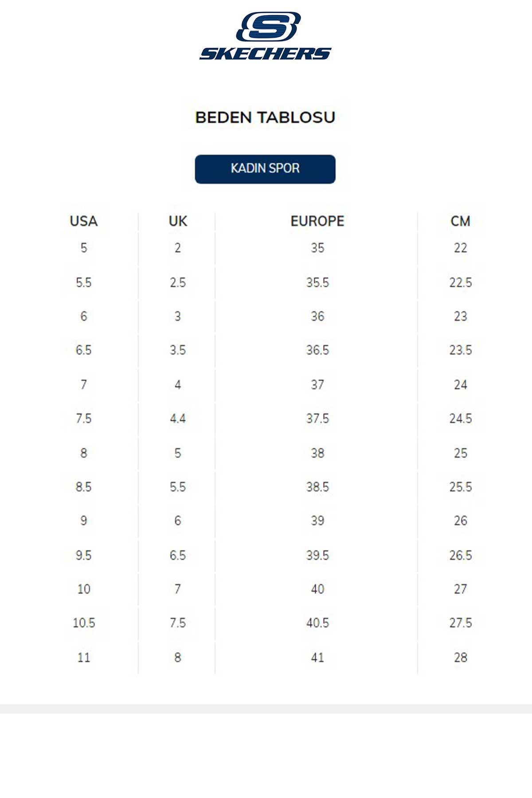The image size is (532, 798).
Task: Click the SKECHERS wordmark text
Action: click(265, 54)
